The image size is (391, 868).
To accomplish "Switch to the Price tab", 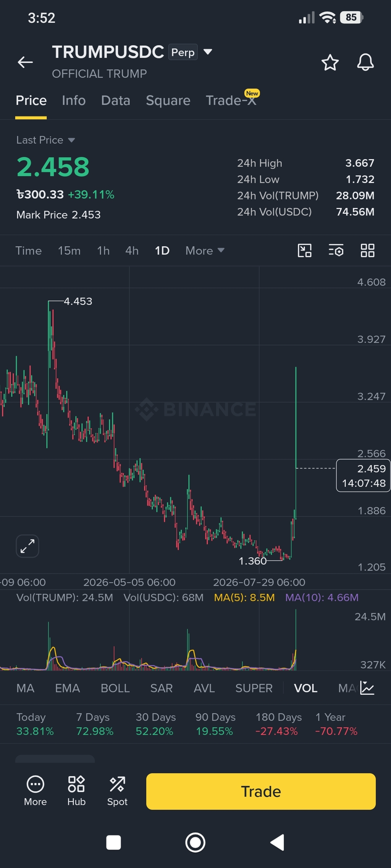I will coord(31,101).
